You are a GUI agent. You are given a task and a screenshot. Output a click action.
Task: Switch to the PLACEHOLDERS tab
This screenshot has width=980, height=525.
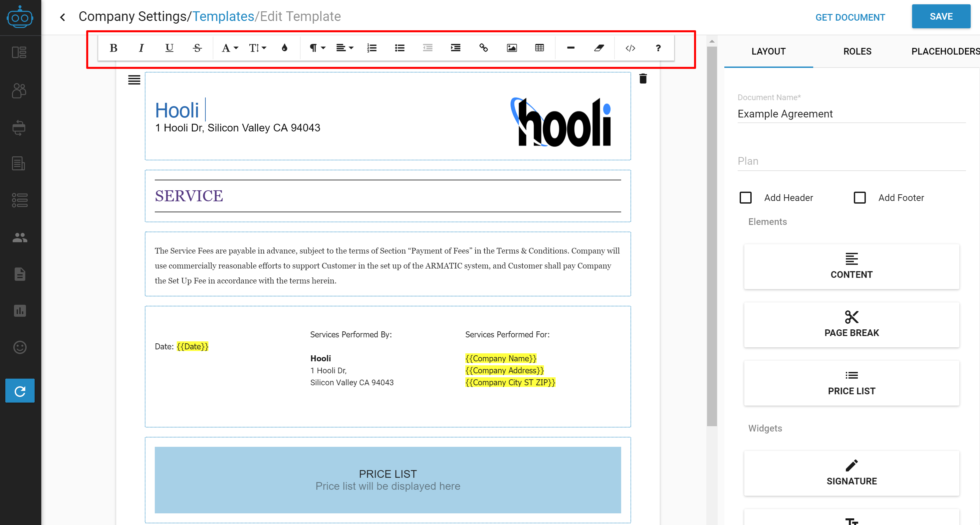click(945, 51)
